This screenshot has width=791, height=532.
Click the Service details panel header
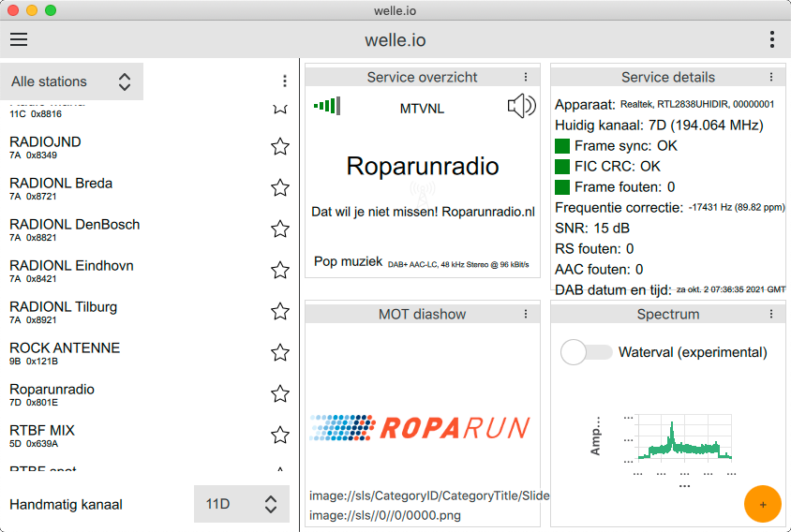(x=668, y=77)
